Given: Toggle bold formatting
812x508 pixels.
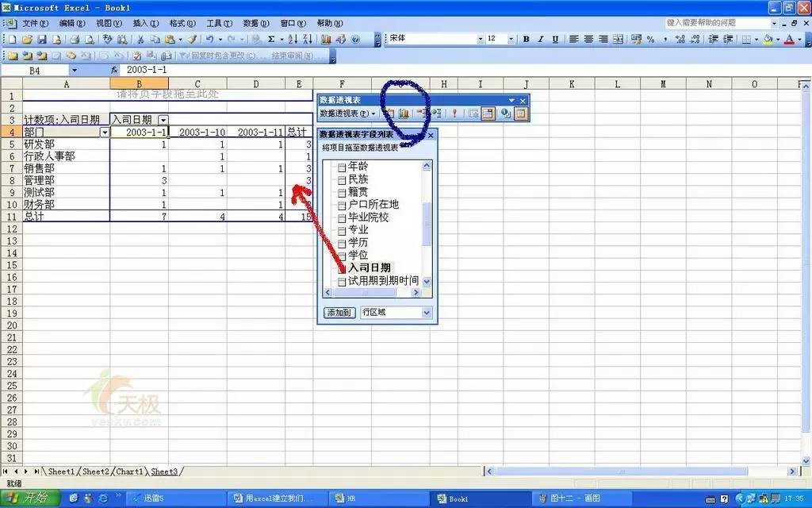Looking at the screenshot, I should [x=526, y=37].
